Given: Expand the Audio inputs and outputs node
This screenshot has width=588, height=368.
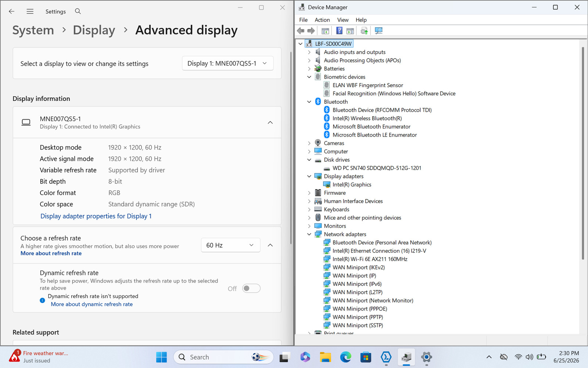Looking at the screenshot, I should (309, 52).
